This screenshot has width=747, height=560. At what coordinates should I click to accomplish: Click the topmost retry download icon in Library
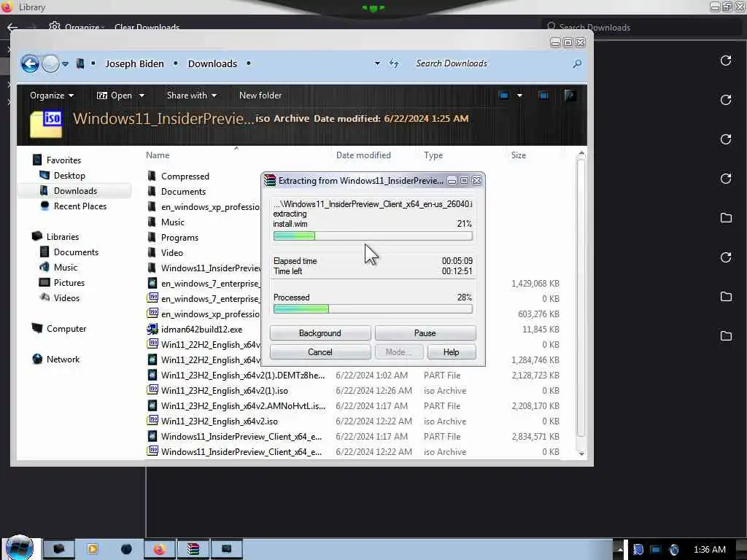click(726, 61)
